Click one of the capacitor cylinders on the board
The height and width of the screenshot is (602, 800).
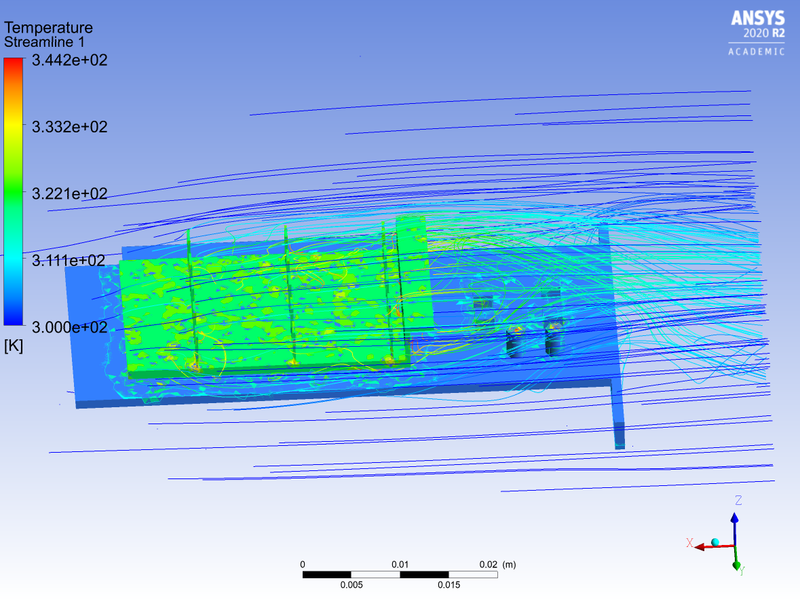[515, 340]
